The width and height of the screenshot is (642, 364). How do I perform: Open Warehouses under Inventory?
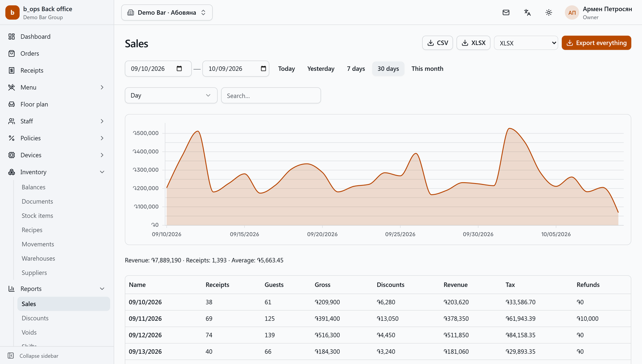[64, 258]
